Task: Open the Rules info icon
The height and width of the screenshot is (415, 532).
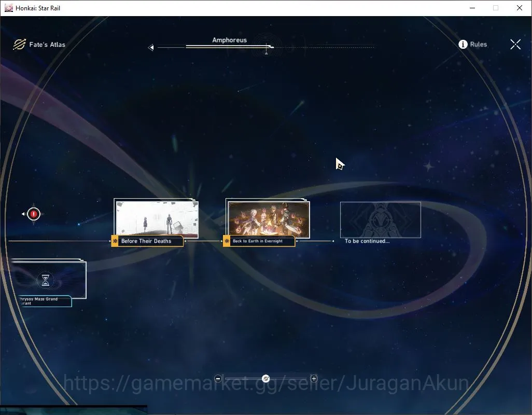Action: click(x=463, y=45)
